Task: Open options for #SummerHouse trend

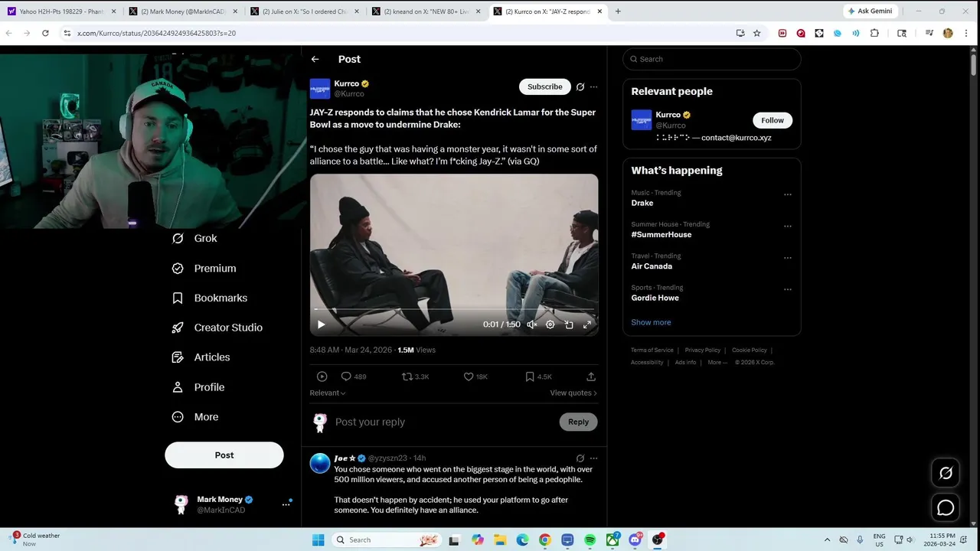Action: point(788,227)
